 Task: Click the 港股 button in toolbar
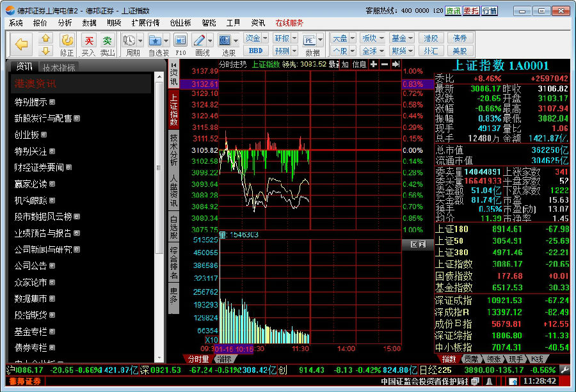[x=431, y=38]
